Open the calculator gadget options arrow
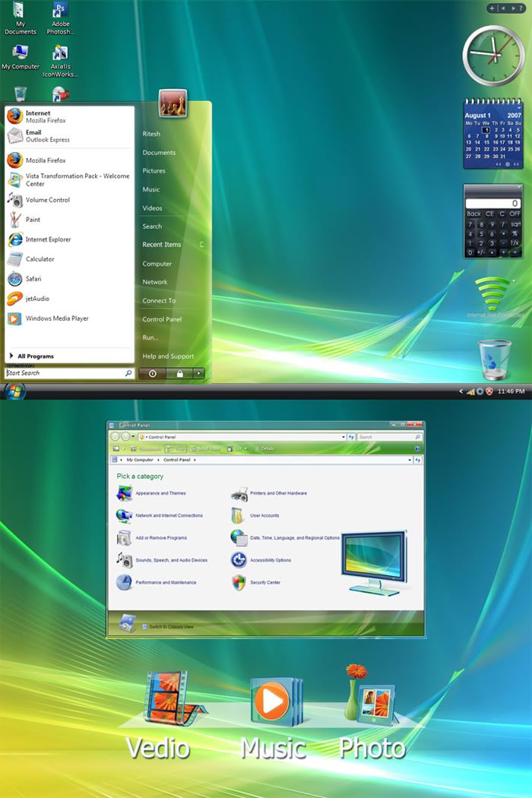532x798 pixels. 519,188
